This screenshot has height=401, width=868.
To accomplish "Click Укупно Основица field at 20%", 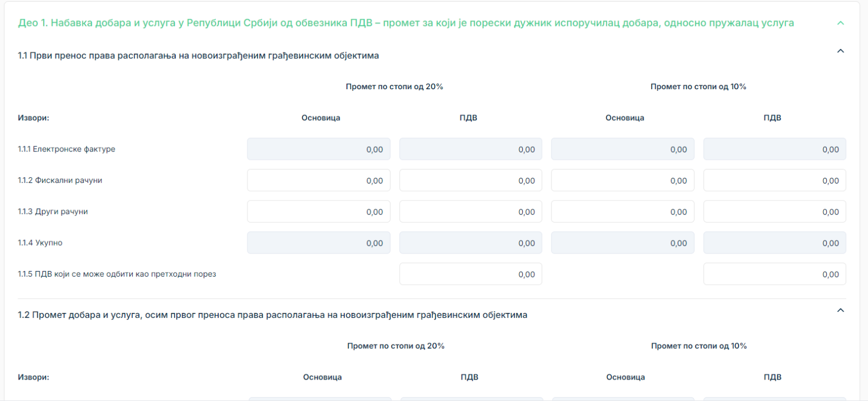I will coord(319,243).
